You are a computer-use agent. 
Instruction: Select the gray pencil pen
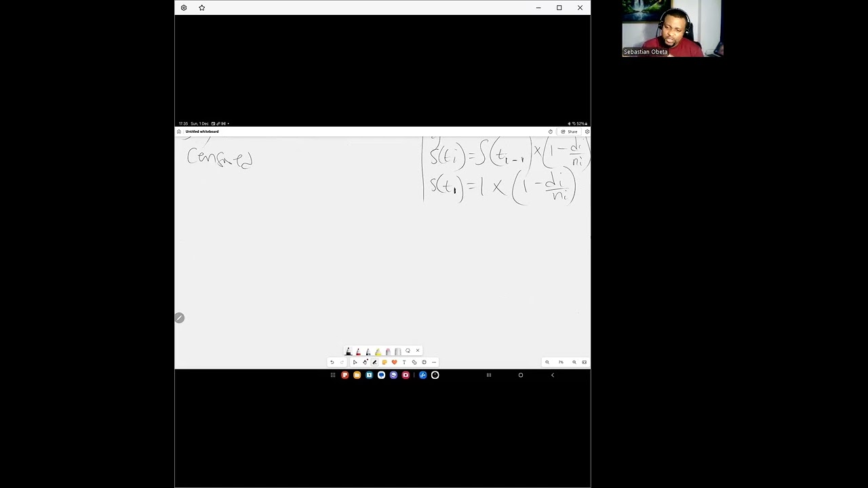point(368,351)
